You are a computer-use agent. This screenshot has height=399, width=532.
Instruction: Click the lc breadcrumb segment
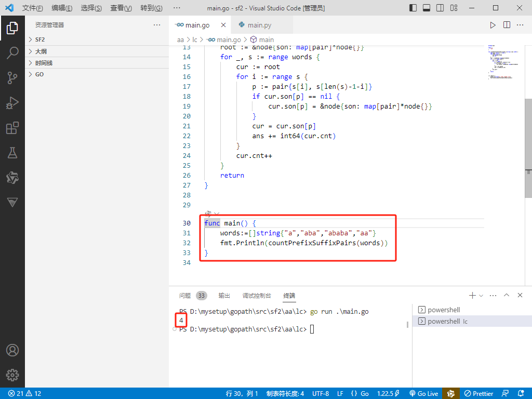(194, 39)
